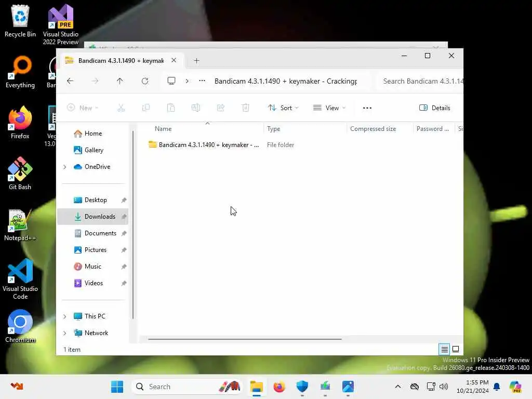Viewport: 532px width, 399px height.
Task: Open the See more toolbar options
Action: (x=367, y=108)
